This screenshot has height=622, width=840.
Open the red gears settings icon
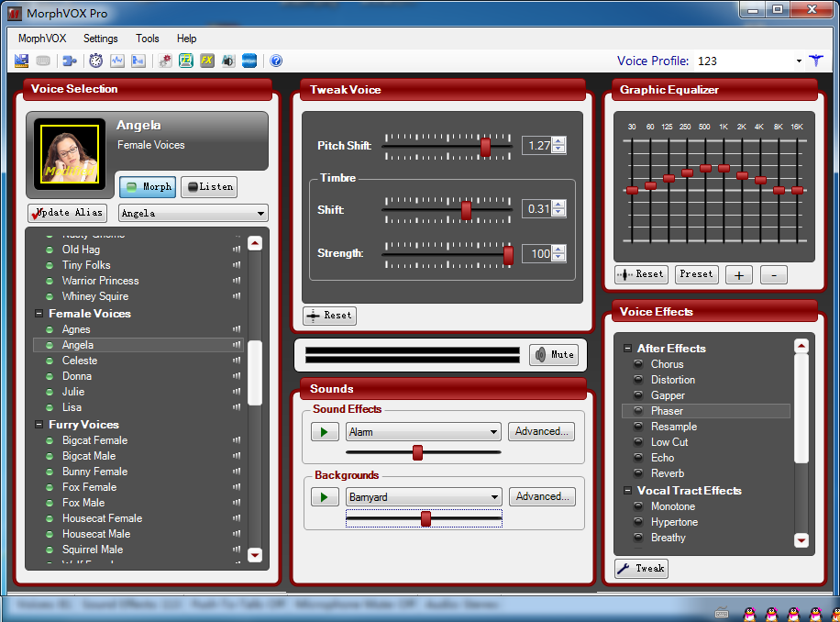click(165, 61)
